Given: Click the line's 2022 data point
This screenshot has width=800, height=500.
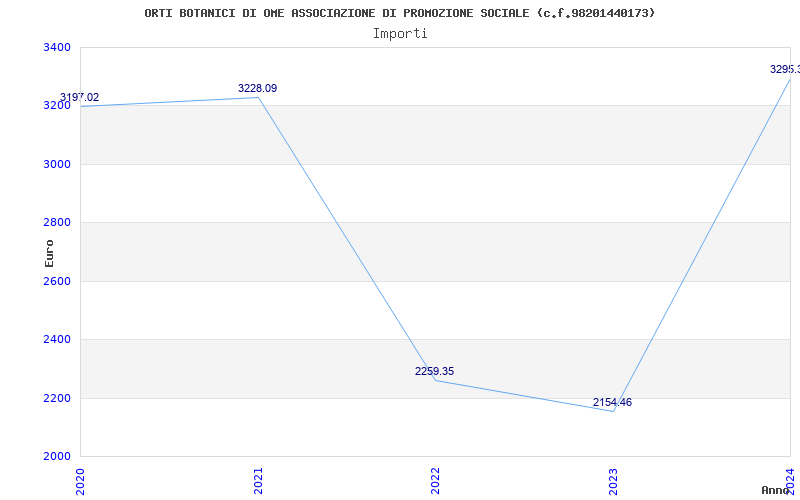Looking at the screenshot, I should click(435, 381).
